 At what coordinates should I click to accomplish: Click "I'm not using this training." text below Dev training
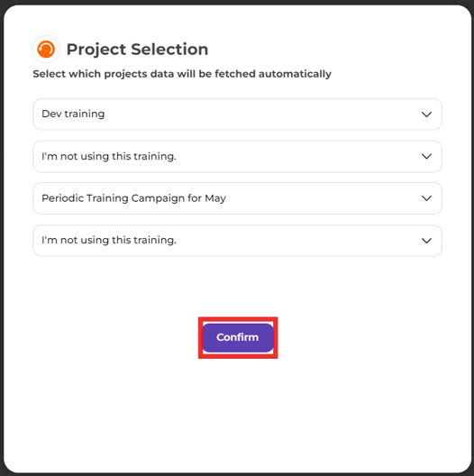point(109,156)
